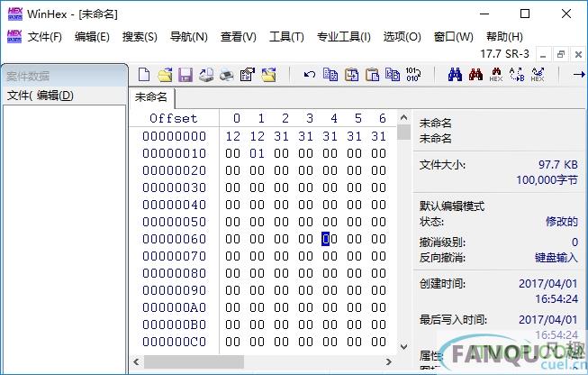Screen dimensions: 588x375
Task: Restore the inner document window
Action: [561, 55]
